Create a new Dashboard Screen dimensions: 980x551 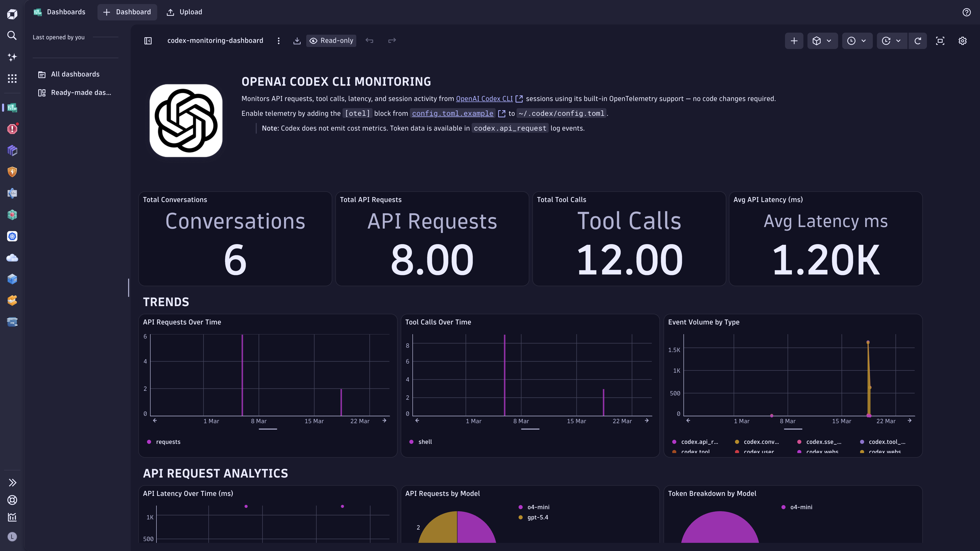[x=127, y=12]
